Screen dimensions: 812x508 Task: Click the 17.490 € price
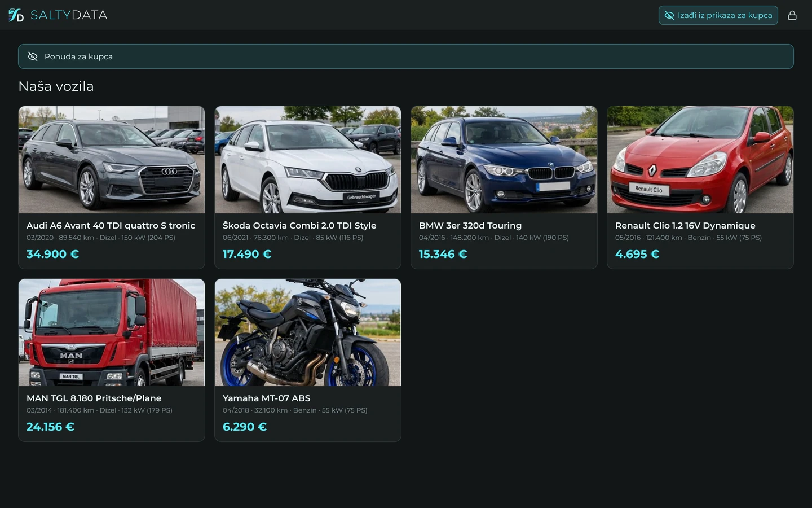click(247, 254)
